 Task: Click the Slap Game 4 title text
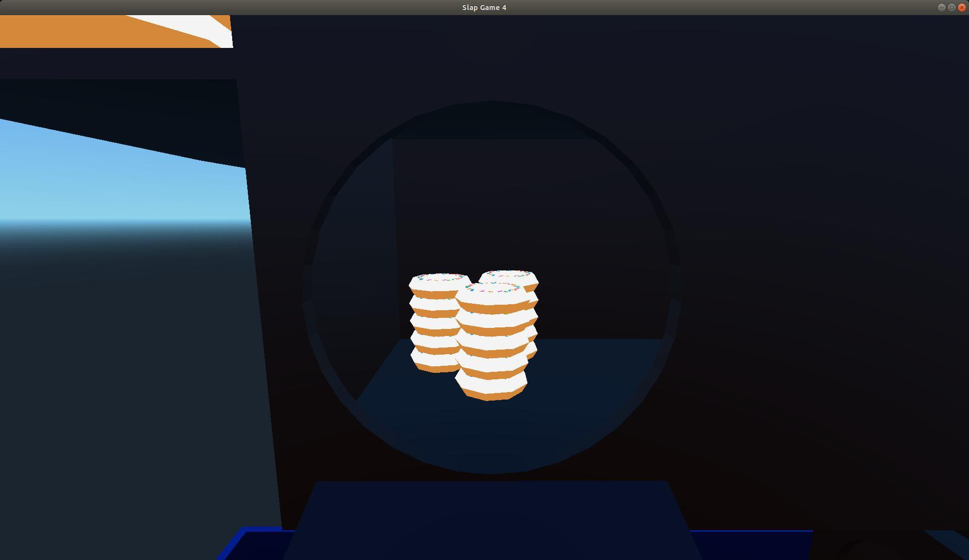coord(484,7)
